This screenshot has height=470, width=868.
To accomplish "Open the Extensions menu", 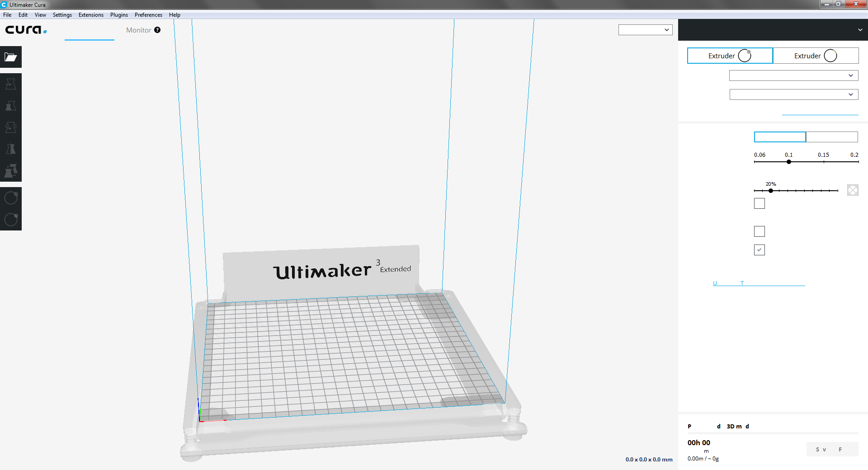I will pos(91,14).
